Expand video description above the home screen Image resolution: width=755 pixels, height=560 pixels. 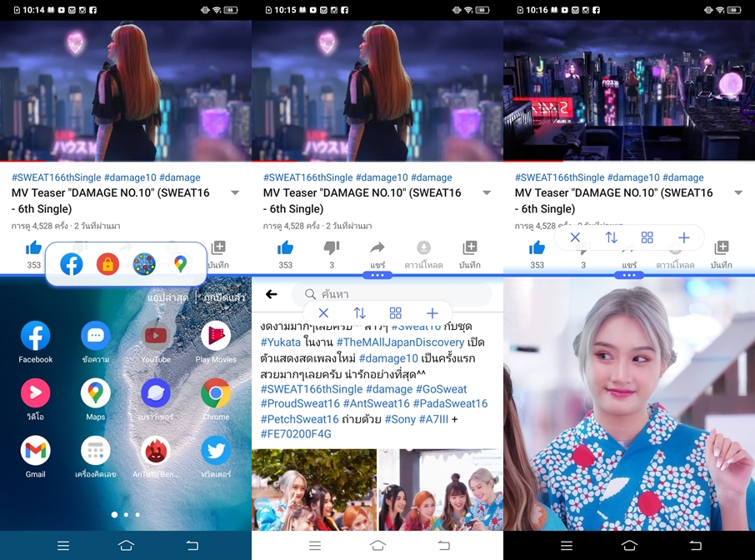(x=235, y=193)
